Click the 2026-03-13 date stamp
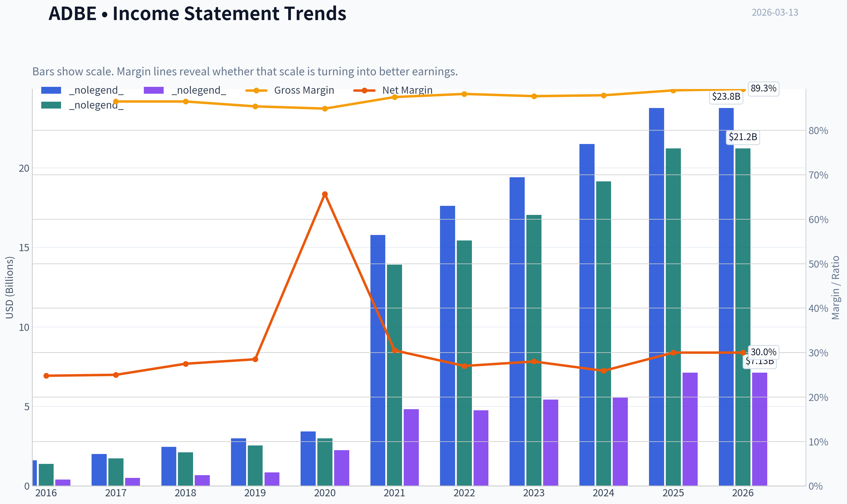This screenshot has height=504, width=847. coord(775,13)
